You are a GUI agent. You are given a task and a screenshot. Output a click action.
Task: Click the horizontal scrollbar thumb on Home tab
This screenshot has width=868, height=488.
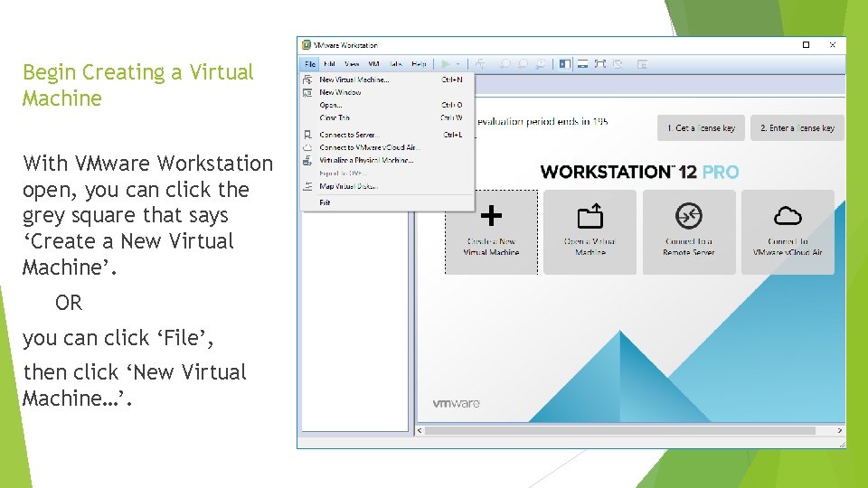(620, 430)
